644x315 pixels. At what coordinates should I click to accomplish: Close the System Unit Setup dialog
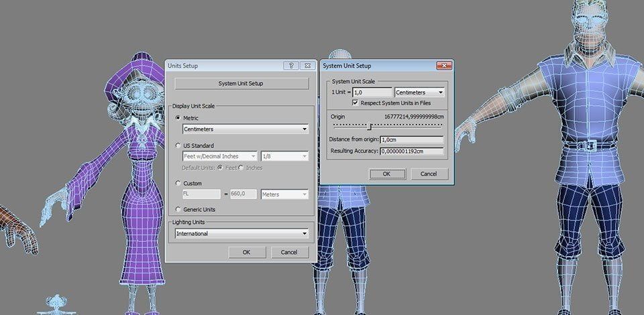pos(444,66)
